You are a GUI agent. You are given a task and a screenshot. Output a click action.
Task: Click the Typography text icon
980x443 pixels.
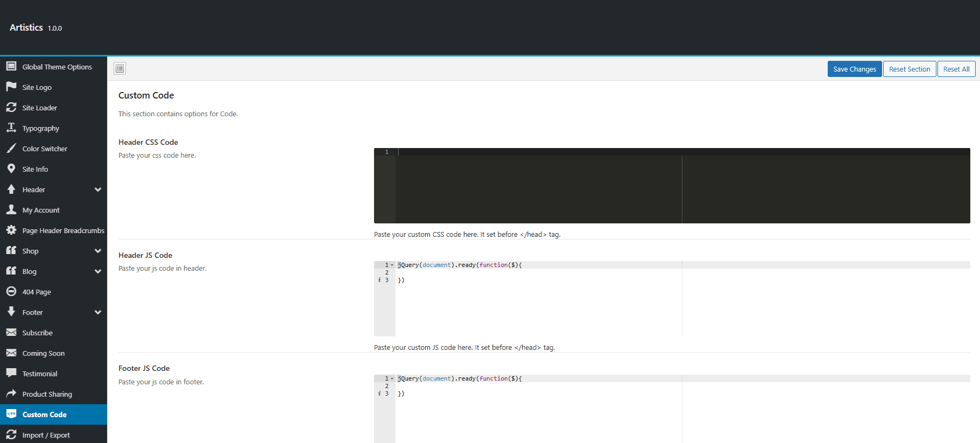[11, 128]
